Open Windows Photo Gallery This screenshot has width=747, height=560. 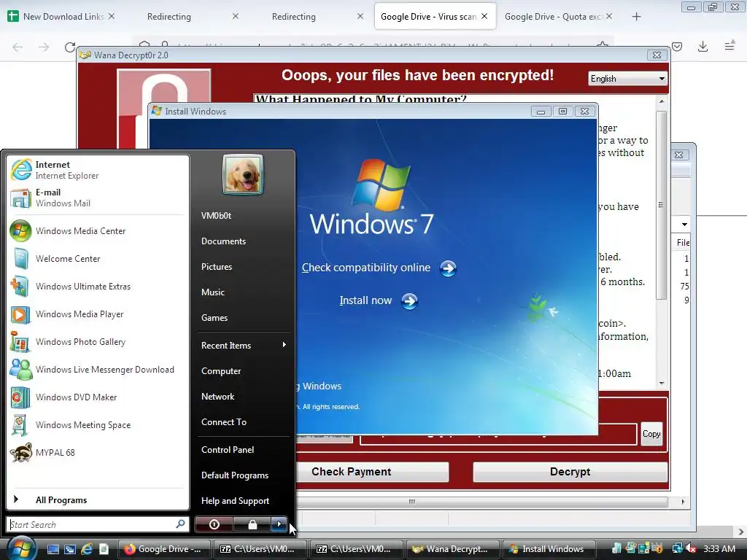(x=98, y=342)
